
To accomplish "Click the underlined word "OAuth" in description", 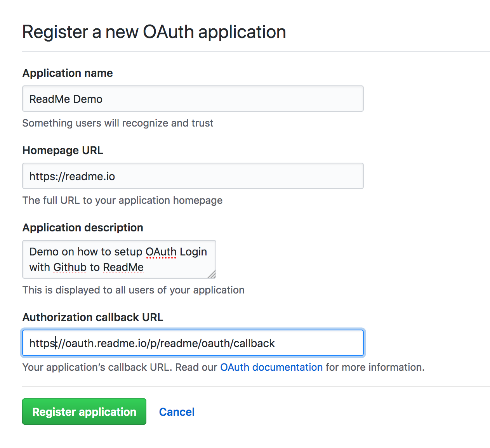I will pyautogui.click(x=161, y=252).
